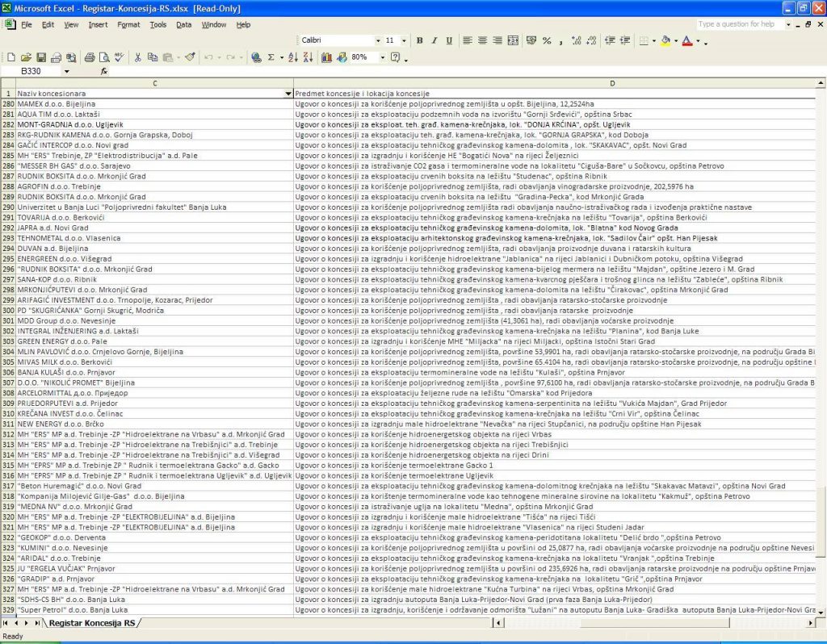Click the Open file icon
This screenshot has width=827, height=644.
26,57
